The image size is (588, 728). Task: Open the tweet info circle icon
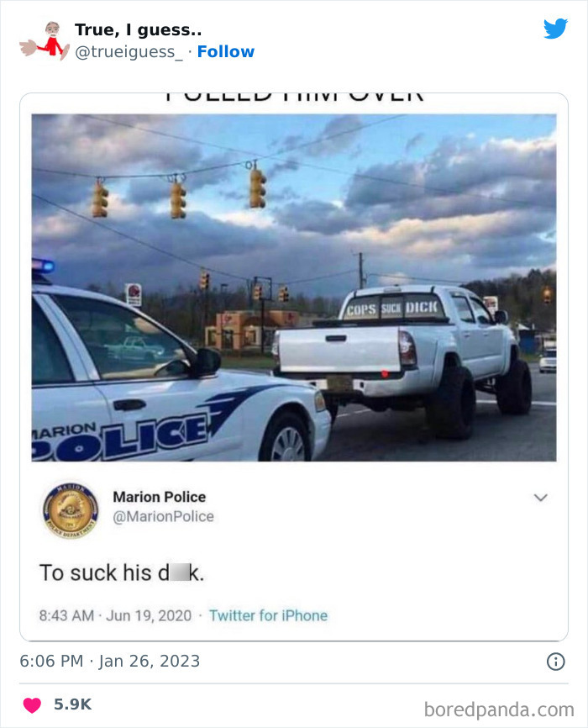[555, 661]
